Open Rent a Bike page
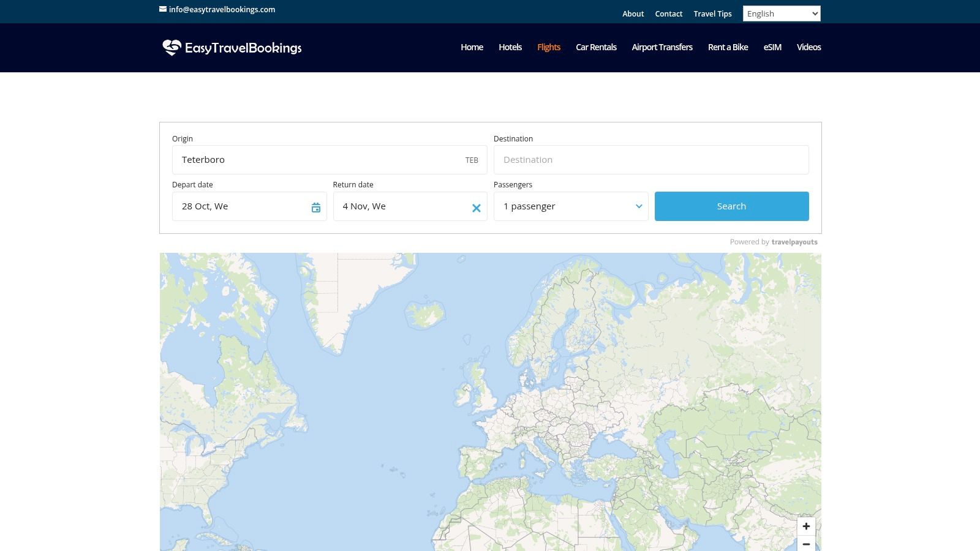 (728, 47)
